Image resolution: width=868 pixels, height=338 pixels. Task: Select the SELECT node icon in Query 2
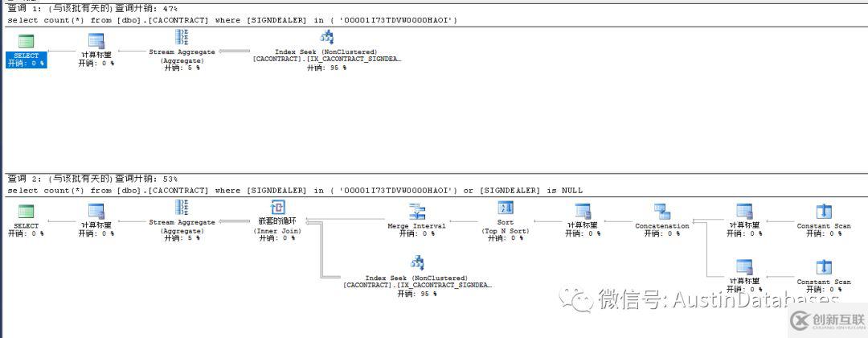click(26, 212)
